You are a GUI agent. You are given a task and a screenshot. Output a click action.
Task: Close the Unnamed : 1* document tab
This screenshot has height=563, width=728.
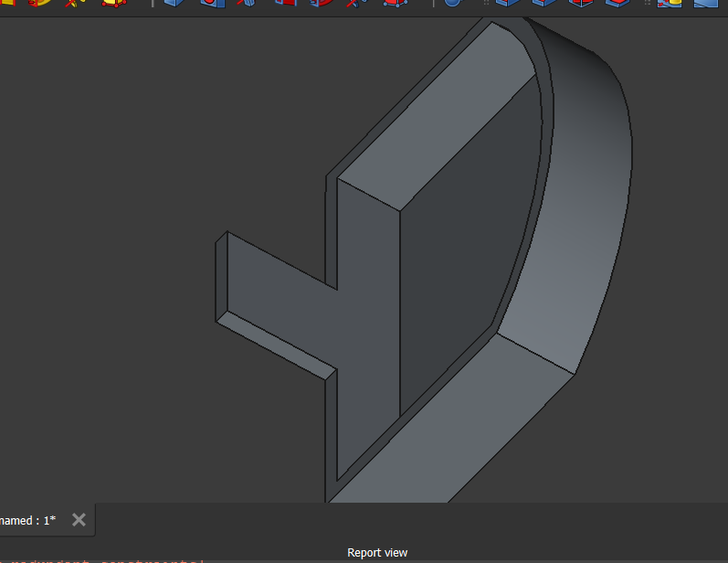point(79,520)
